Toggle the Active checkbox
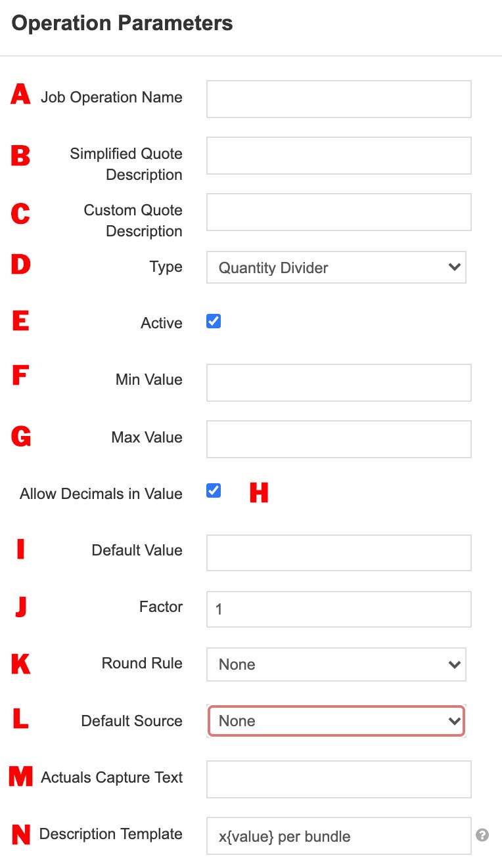 (x=214, y=322)
